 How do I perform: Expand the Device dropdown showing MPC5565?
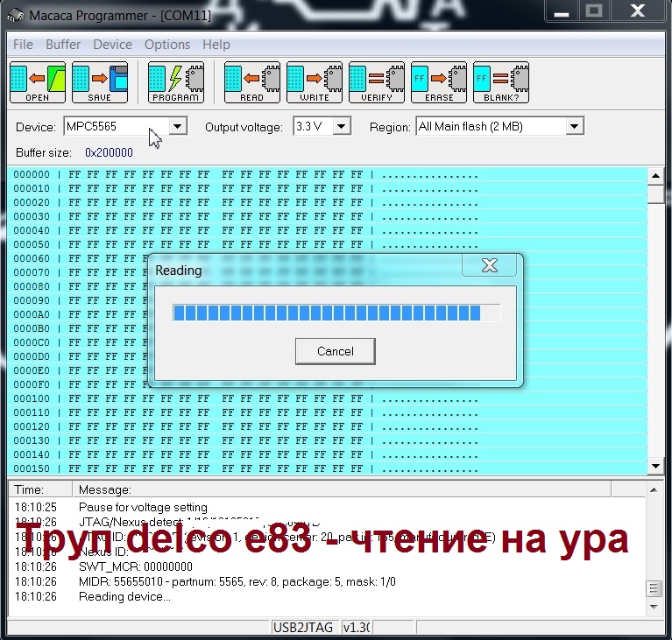click(x=178, y=127)
